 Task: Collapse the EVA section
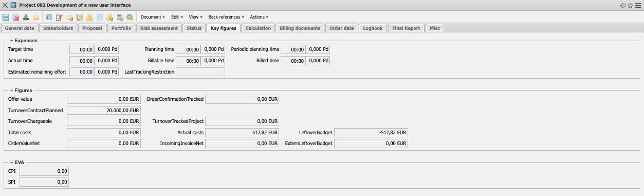coord(11,162)
